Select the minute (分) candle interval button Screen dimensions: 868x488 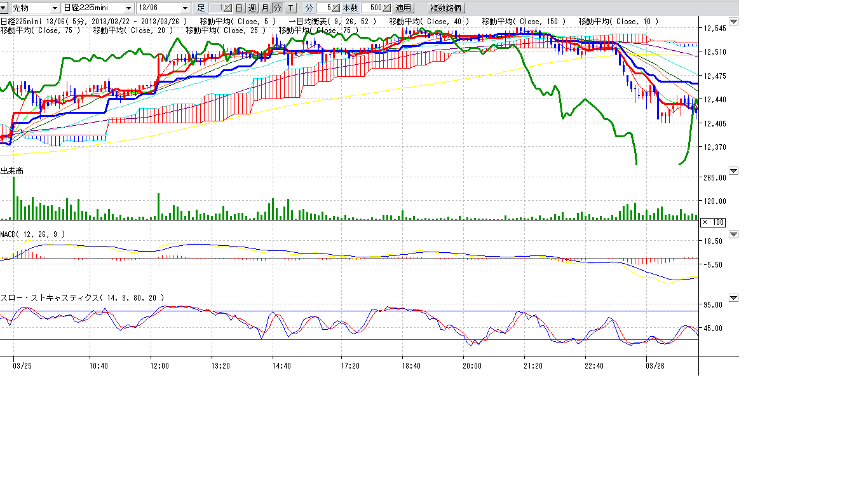pyautogui.click(x=278, y=8)
